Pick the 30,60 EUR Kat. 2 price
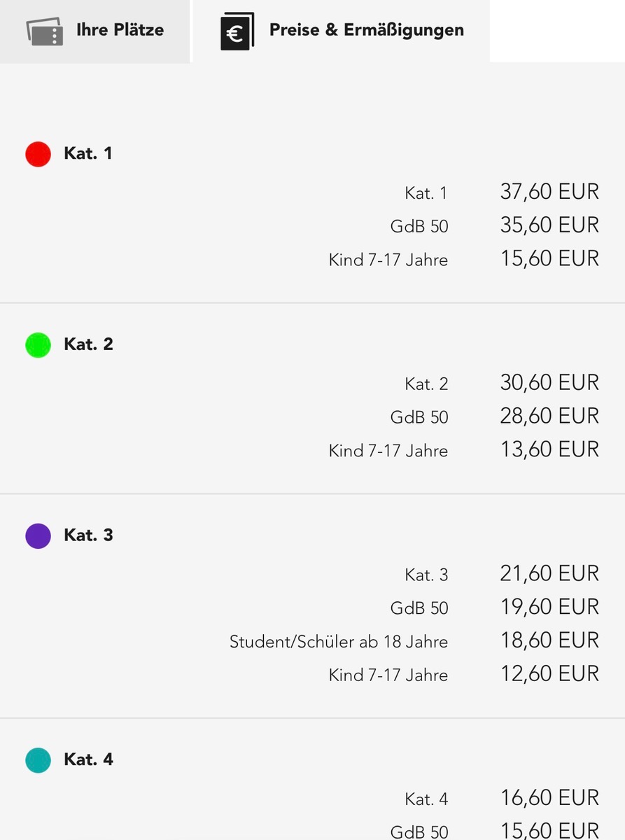The width and height of the screenshot is (625, 840). click(x=549, y=383)
